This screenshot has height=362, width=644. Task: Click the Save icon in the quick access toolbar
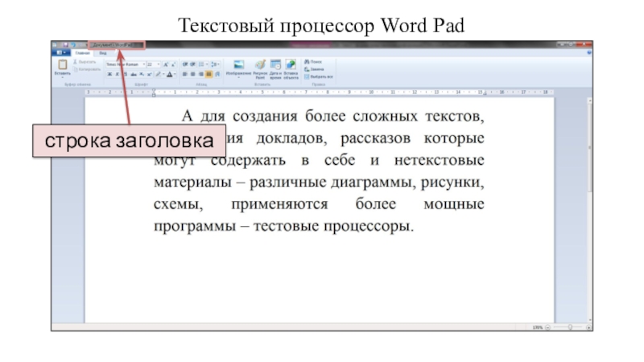coord(65,44)
